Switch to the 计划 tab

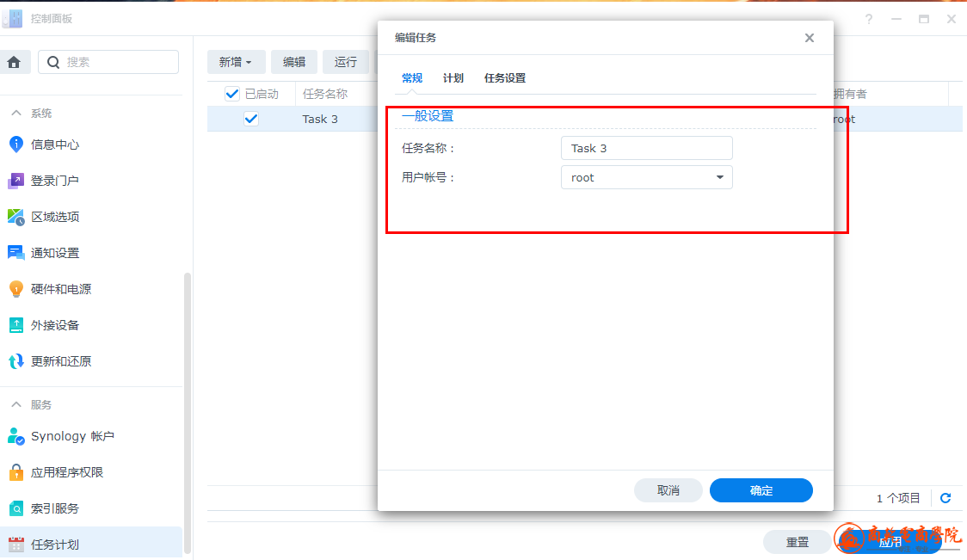(453, 78)
